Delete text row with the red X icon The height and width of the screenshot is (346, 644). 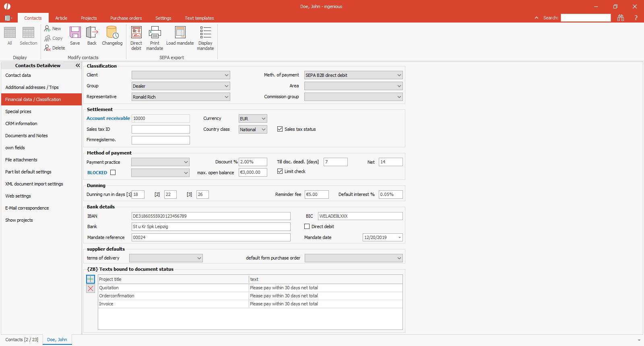click(x=91, y=288)
